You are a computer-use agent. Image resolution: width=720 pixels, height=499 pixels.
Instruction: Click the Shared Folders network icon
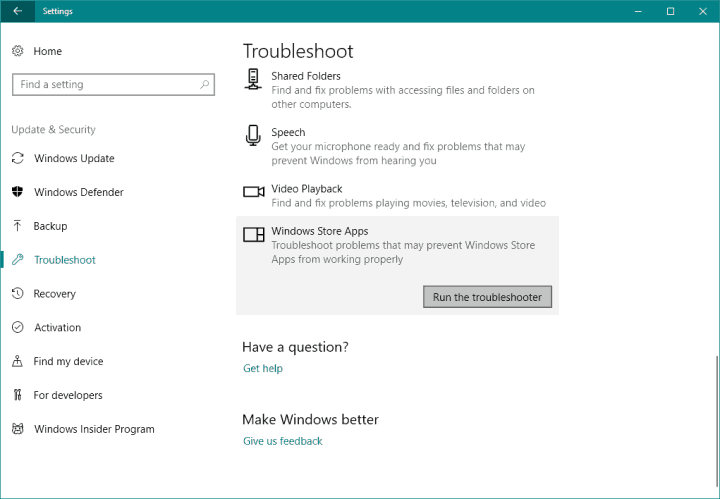(253, 79)
